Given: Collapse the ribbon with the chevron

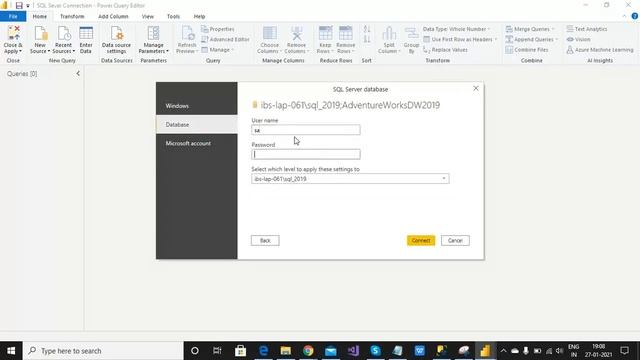Looking at the screenshot, I should pyautogui.click(x=624, y=16).
